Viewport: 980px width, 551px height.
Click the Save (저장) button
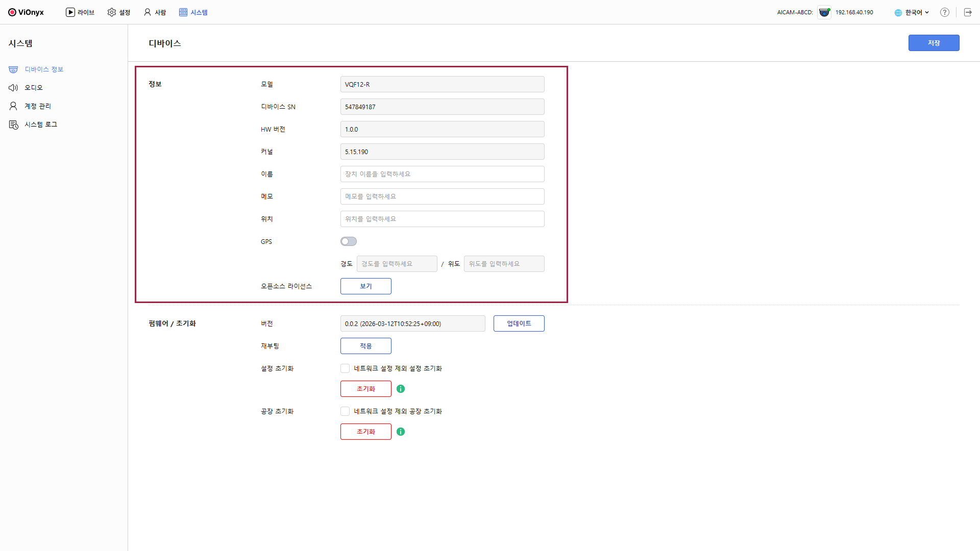pos(934,43)
